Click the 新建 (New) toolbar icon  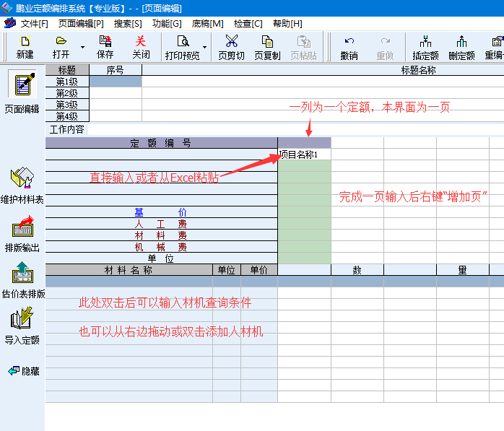pos(25,41)
